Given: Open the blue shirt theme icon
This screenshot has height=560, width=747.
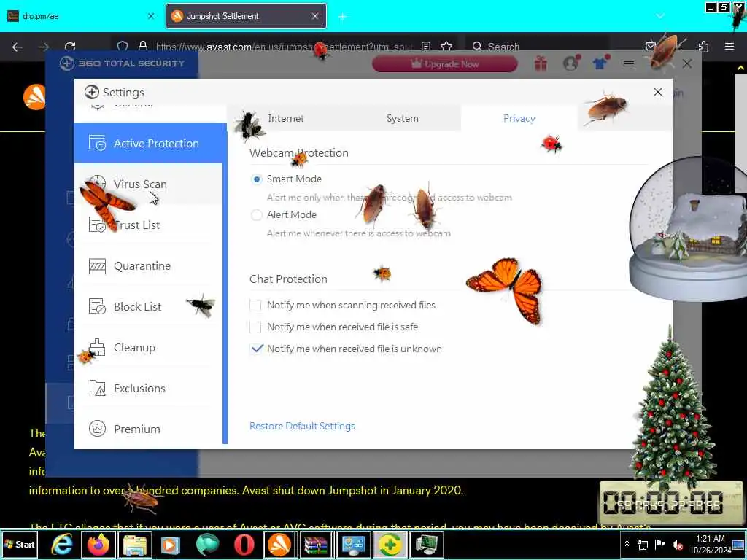Looking at the screenshot, I should coord(601,63).
